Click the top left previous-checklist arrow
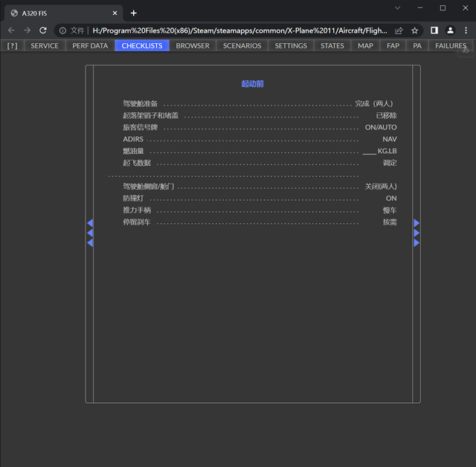 click(90, 223)
